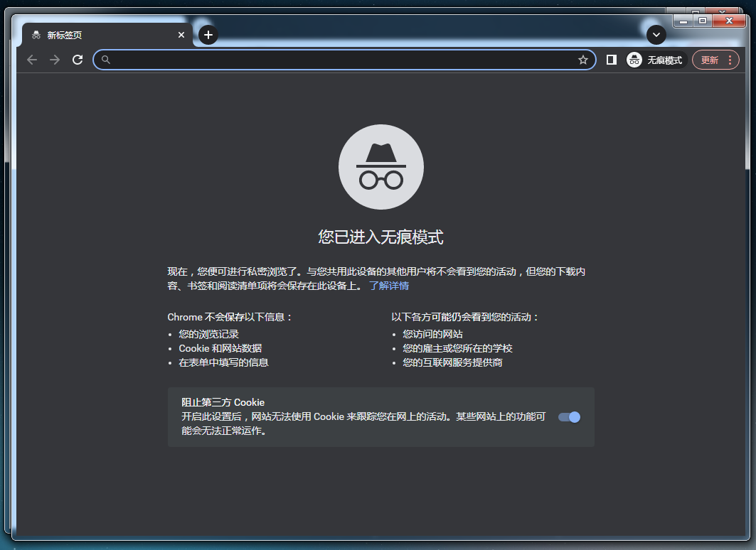
Task: Click the forward navigation arrow
Action: tap(55, 60)
